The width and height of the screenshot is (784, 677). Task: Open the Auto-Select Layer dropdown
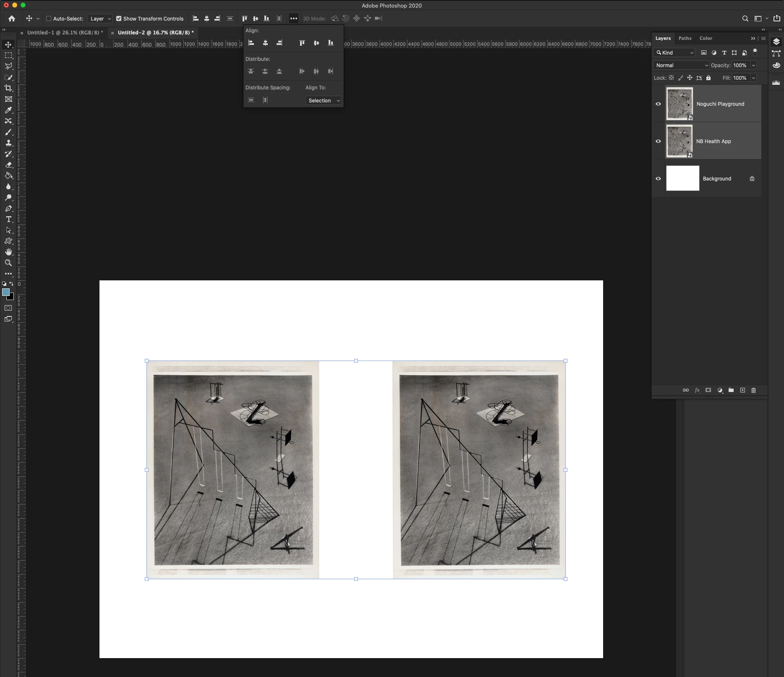coord(100,18)
